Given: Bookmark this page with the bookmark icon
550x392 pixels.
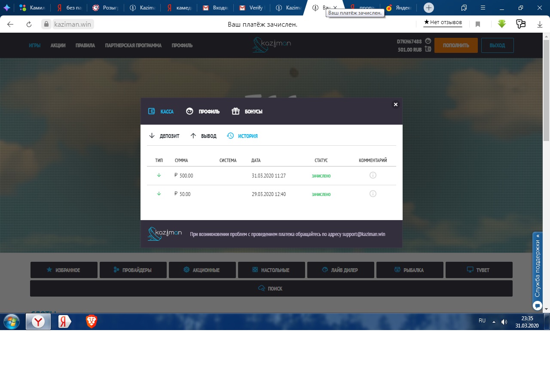Looking at the screenshot, I should pos(478,24).
